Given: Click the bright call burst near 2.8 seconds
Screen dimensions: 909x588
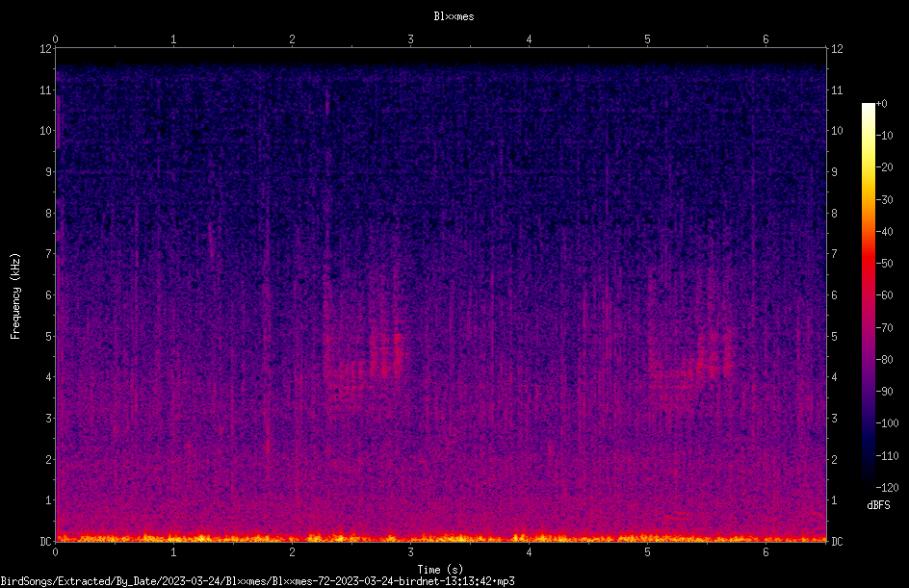Looking at the screenshot, I should [x=386, y=354].
